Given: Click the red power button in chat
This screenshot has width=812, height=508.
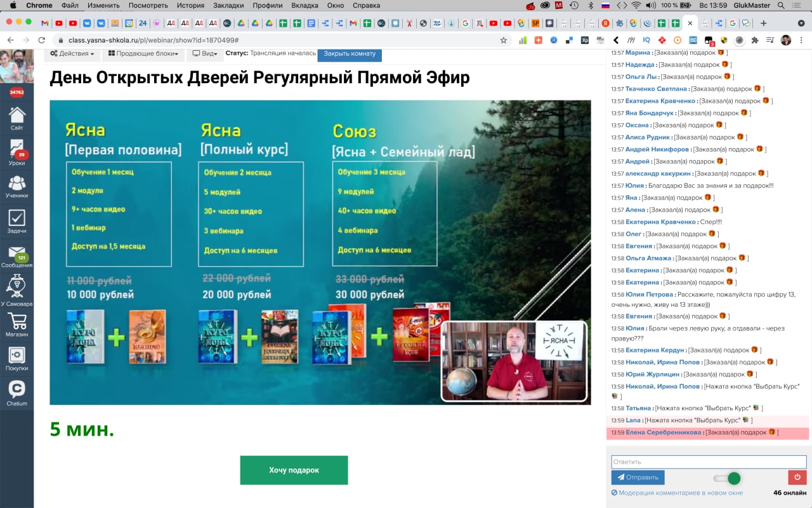Looking at the screenshot, I should (797, 478).
